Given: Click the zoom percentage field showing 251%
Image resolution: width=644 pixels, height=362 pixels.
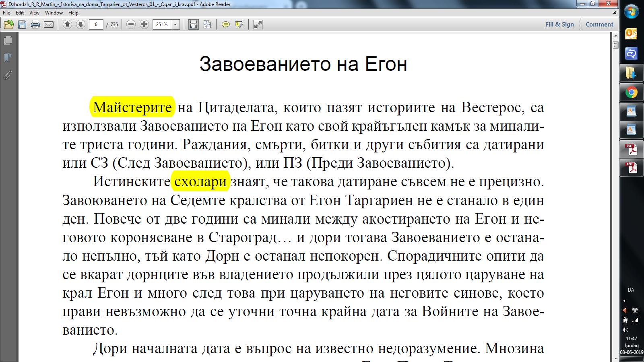Looking at the screenshot, I should 162,25.
